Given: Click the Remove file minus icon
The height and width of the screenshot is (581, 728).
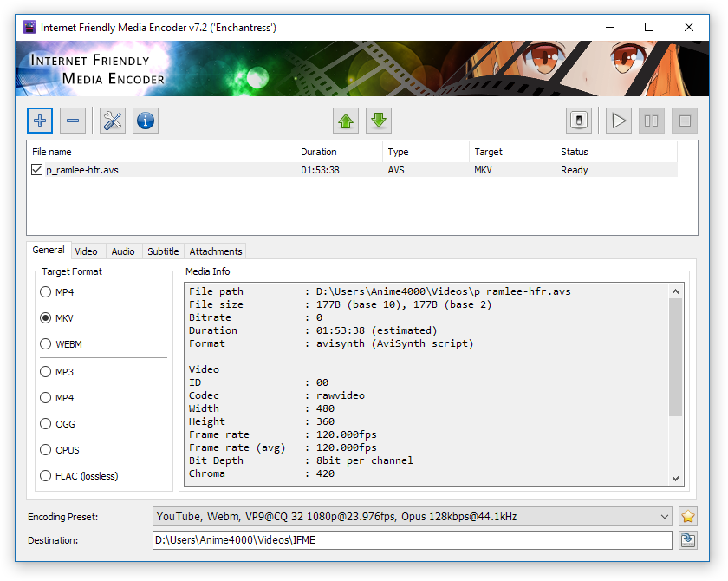Looking at the screenshot, I should pyautogui.click(x=73, y=121).
